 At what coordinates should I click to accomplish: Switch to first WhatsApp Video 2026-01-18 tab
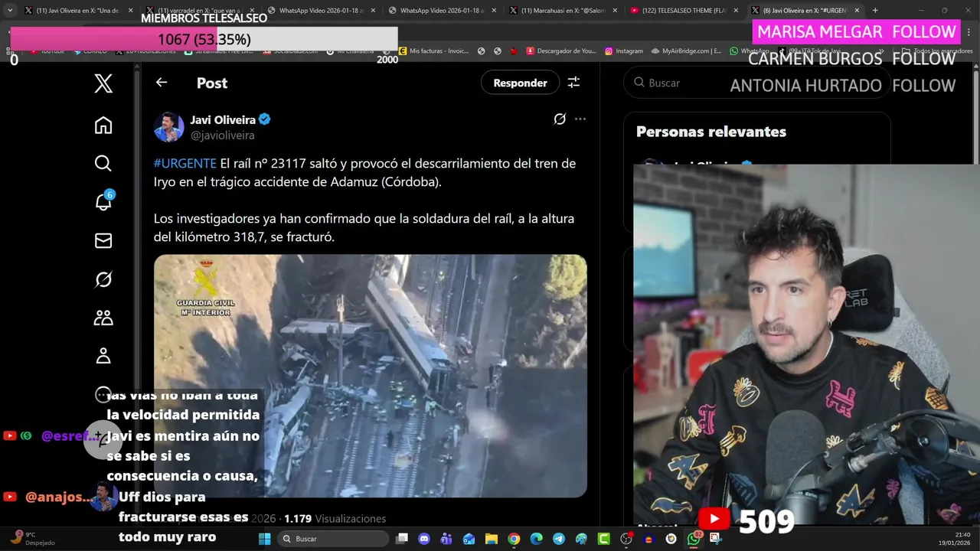click(320, 11)
